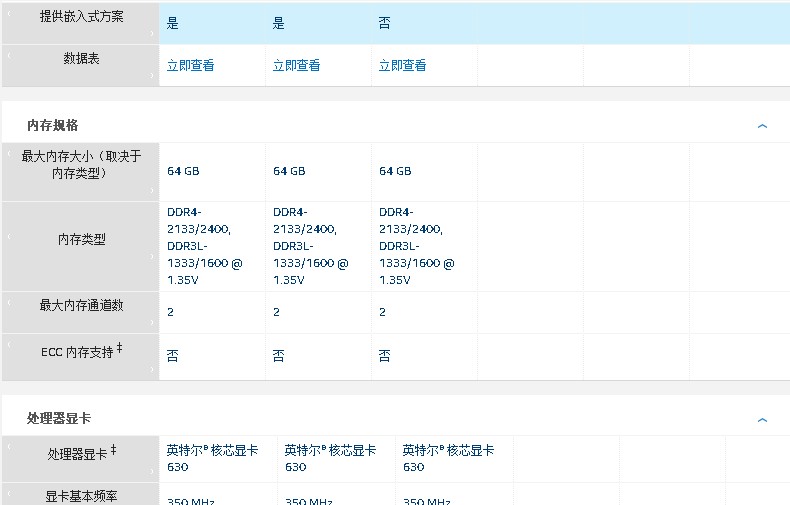Click second column ECC support 否 value
The width and height of the screenshot is (790, 505).
[x=278, y=356]
